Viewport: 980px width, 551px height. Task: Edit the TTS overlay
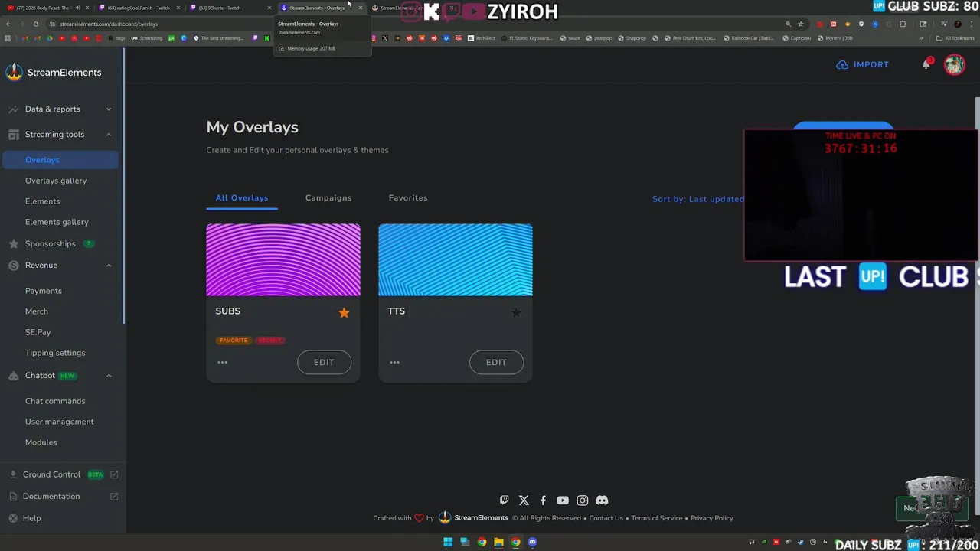click(496, 362)
